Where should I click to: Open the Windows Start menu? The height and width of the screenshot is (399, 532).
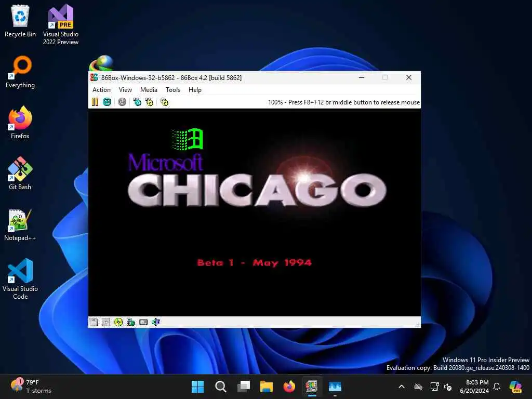pos(197,387)
